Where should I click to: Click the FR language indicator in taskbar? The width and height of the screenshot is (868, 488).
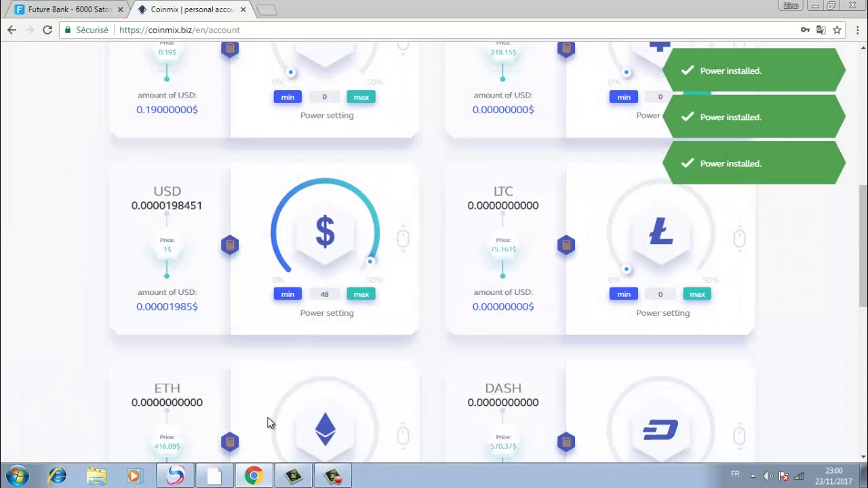coord(735,474)
